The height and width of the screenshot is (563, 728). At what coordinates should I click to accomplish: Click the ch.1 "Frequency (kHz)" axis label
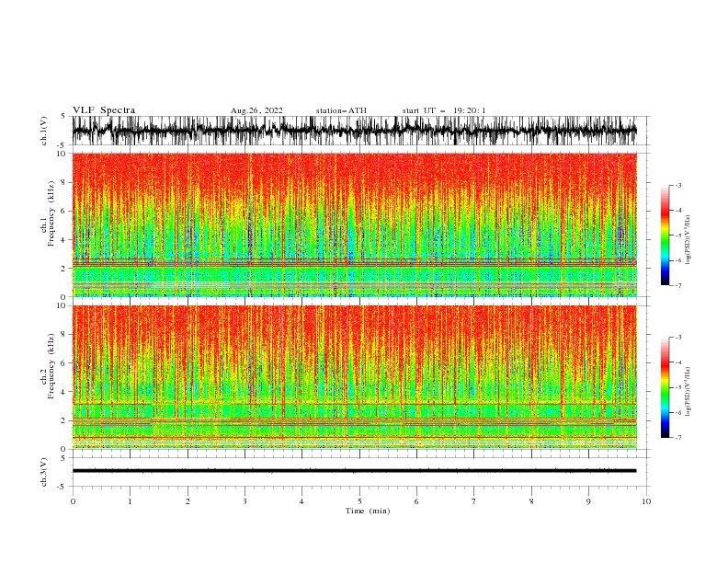click(x=51, y=214)
